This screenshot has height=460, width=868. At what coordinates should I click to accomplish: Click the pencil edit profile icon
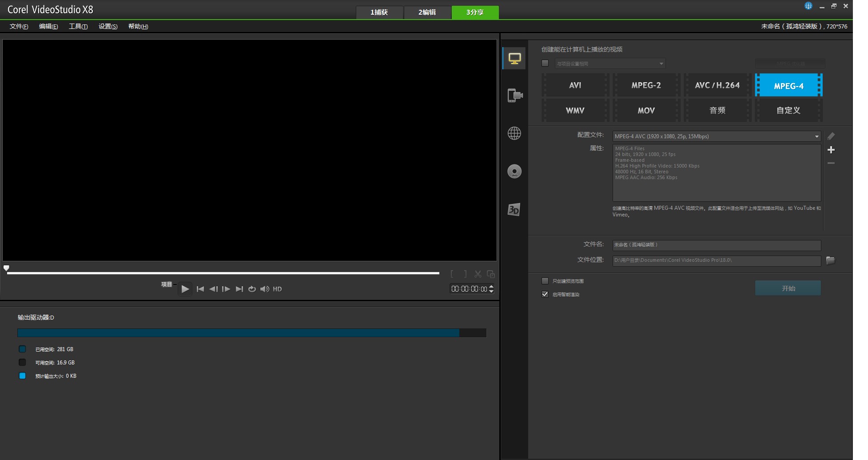(831, 136)
